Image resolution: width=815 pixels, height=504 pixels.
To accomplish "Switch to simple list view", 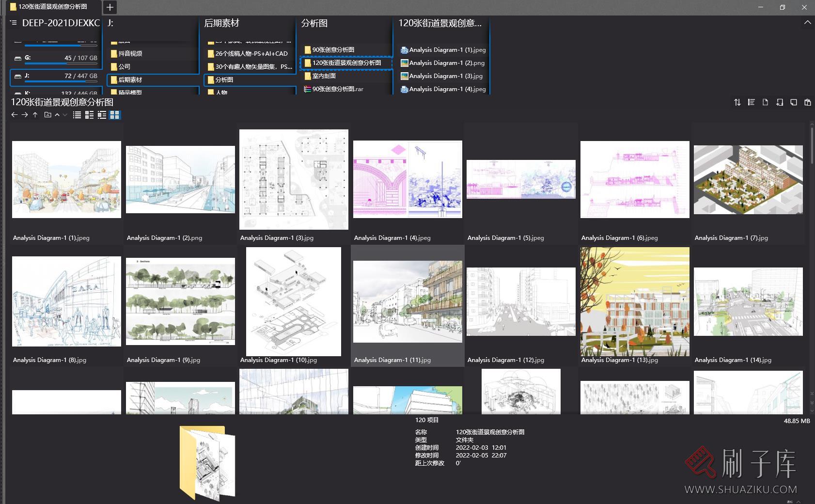I will 77,115.
